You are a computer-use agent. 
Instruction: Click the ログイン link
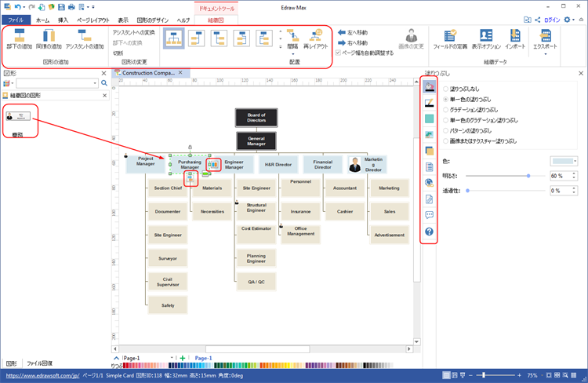pyautogui.click(x=552, y=20)
